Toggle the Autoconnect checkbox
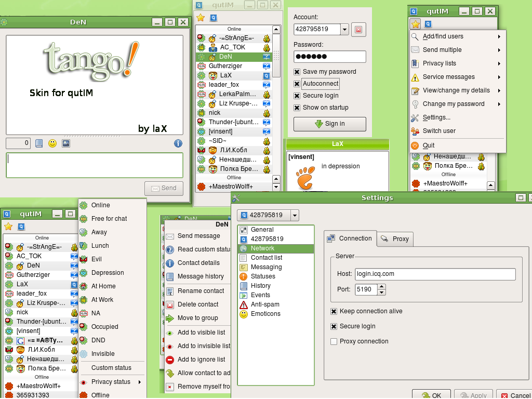This screenshot has width=532, height=399. [x=297, y=84]
